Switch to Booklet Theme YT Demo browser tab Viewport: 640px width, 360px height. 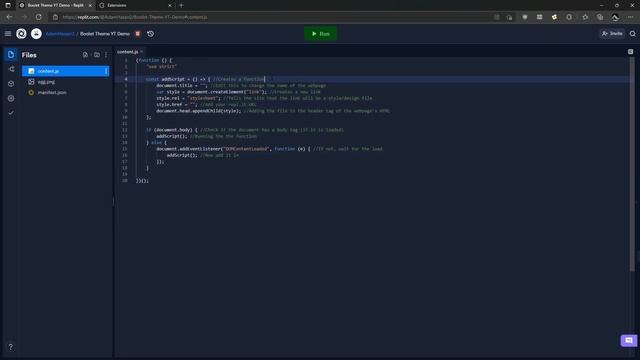tap(55, 5)
